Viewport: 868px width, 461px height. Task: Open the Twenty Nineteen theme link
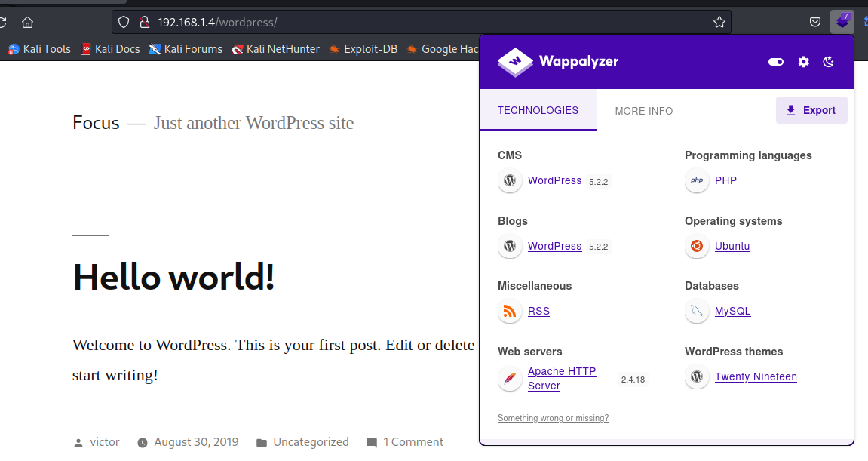click(756, 376)
